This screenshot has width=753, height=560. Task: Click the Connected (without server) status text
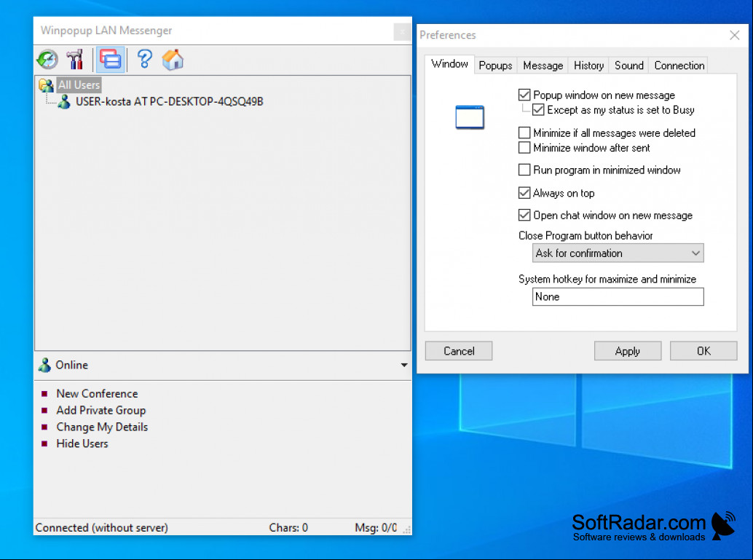pos(102,528)
